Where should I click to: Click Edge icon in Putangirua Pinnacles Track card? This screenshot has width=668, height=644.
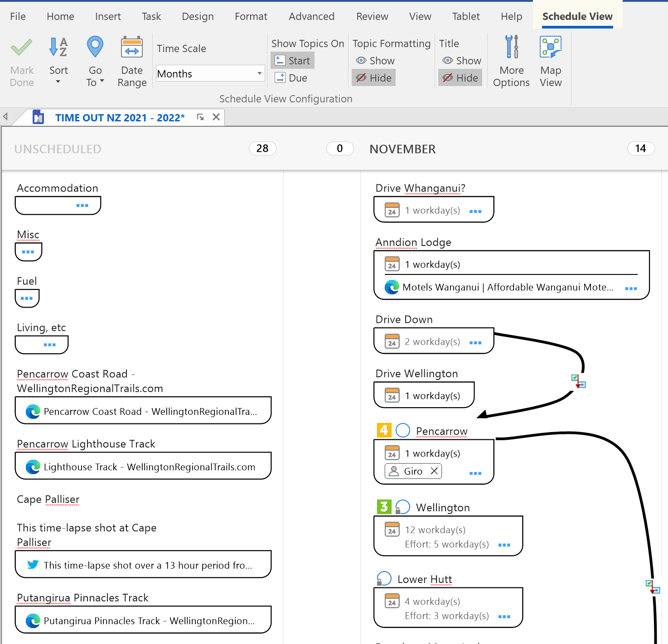(33, 620)
